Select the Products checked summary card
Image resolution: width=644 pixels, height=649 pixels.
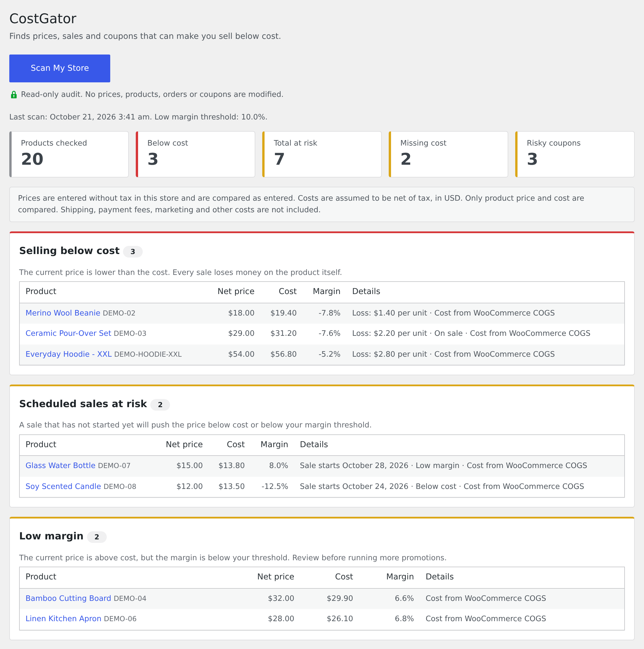pyautogui.click(x=69, y=154)
